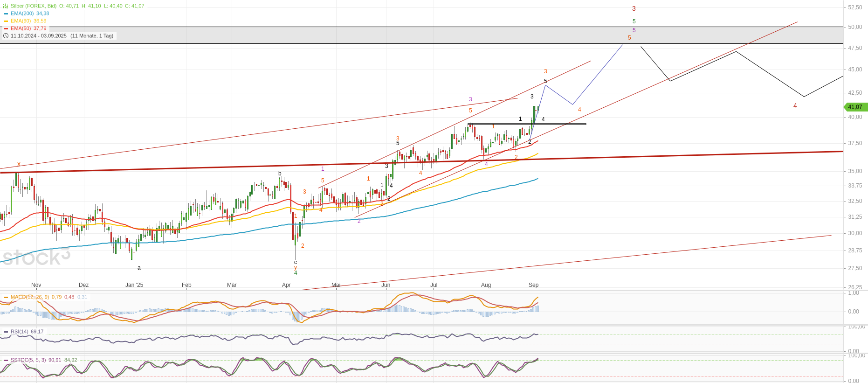
Task: Click the purple SSTOC legend marker
Action: tap(6, 360)
